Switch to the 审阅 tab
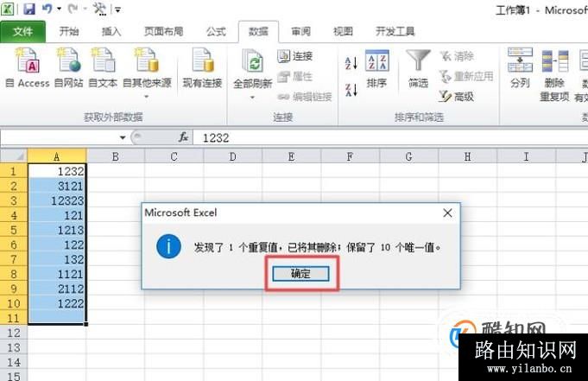 coord(300,31)
